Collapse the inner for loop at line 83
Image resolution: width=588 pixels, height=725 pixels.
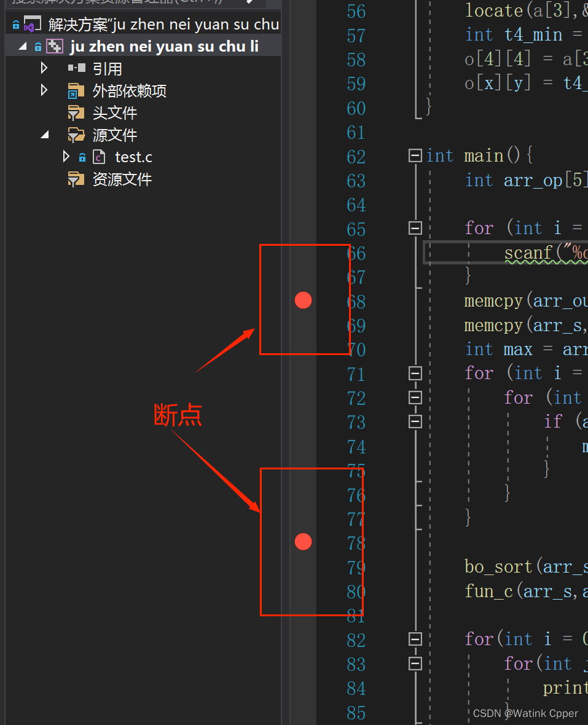[415, 664]
